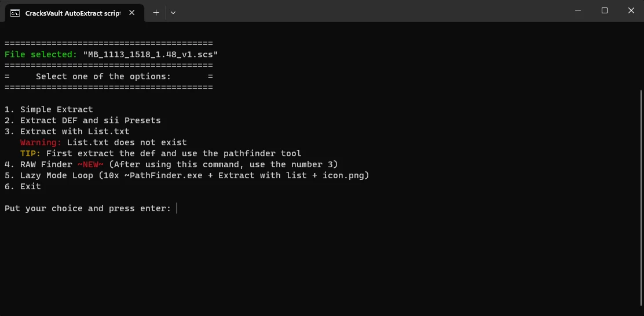Viewport: 644px width, 316px height.
Task: Click the "3. Extract with List.txt" option
Action: click(67, 131)
